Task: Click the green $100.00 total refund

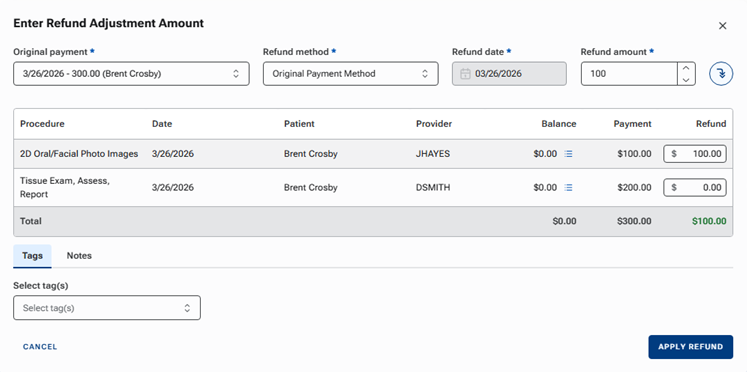Action: (709, 221)
